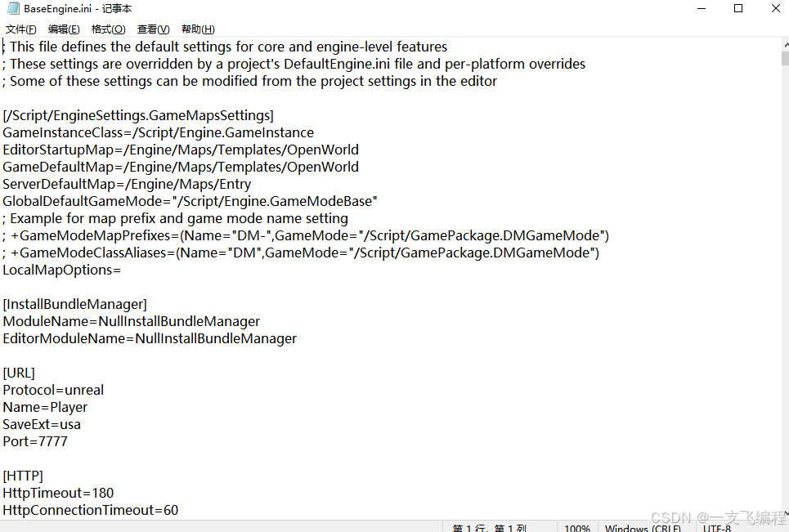Click the first comment line 'This file defines'
Screen dimensions: 789x532
[x=225, y=47]
